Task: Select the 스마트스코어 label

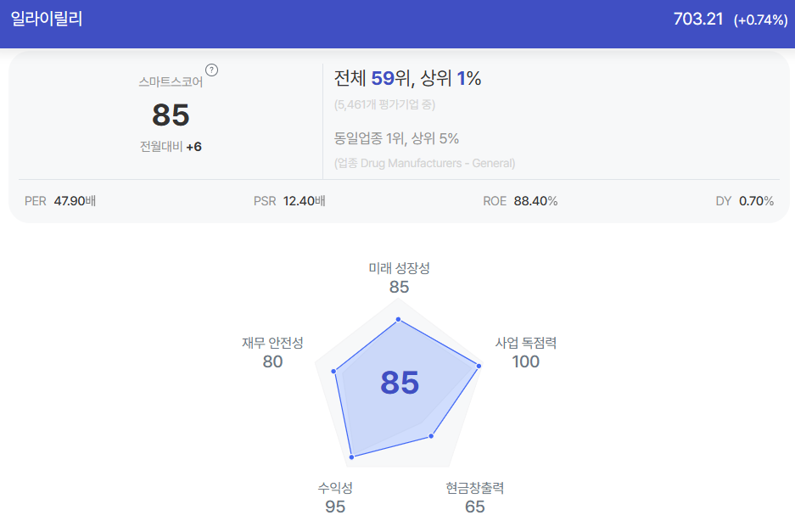Action: tap(171, 81)
